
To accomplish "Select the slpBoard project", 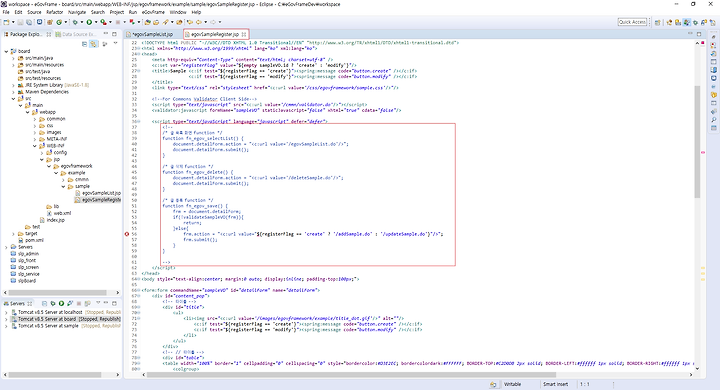I will point(27,281).
